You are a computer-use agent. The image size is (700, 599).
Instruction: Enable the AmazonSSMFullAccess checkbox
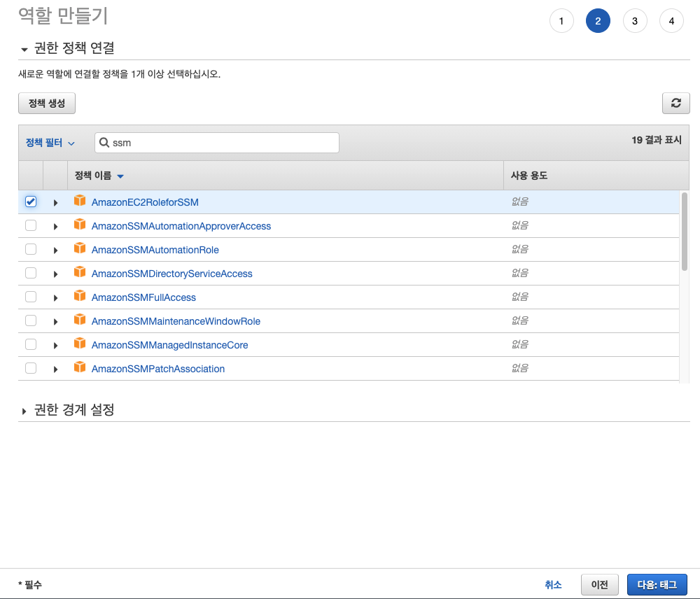tap(31, 297)
